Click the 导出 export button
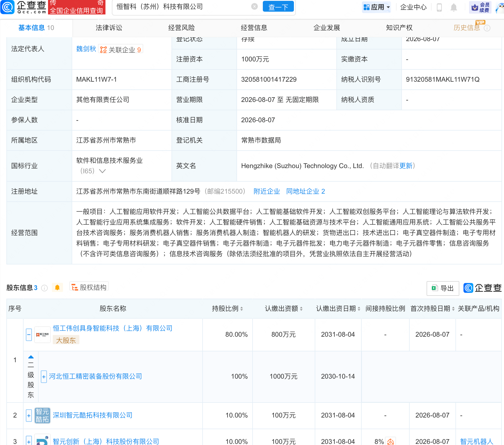Screen dimensions: 504x445 pos(443,288)
